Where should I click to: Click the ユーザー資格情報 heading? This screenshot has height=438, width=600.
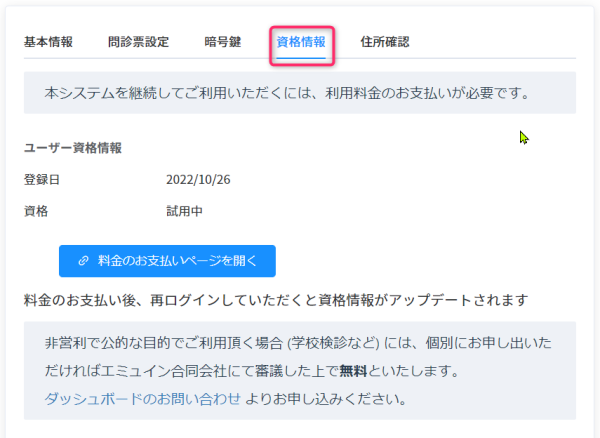[x=73, y=148]
